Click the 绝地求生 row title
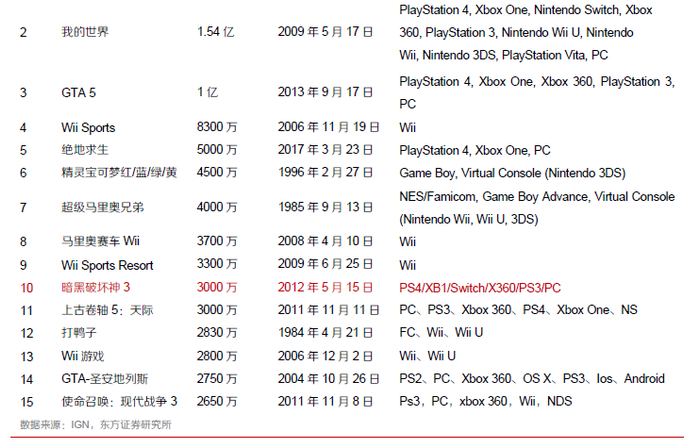Screen dimensions: 700x448 [x=85, y=150]
